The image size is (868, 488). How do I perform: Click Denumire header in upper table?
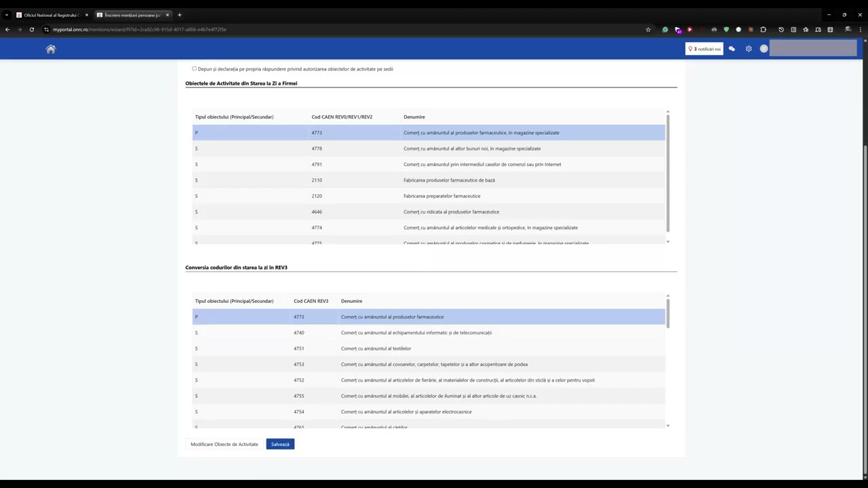(x=414, y=117)
